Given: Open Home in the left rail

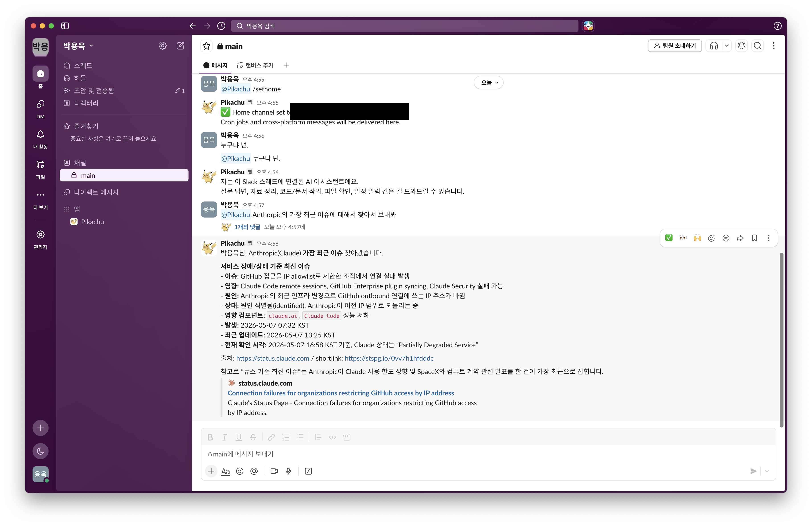Looking at the screenshot, I should [41, 77].
